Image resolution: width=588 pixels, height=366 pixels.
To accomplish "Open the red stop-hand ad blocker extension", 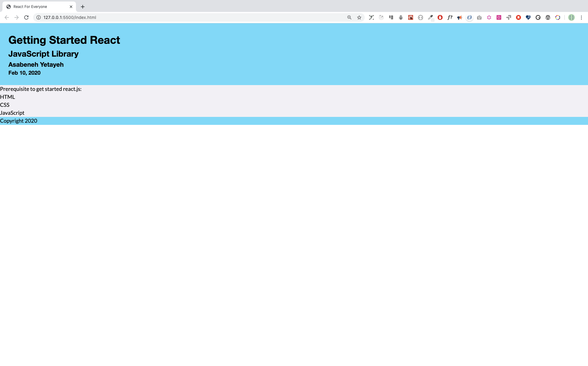I will point(440,17).
